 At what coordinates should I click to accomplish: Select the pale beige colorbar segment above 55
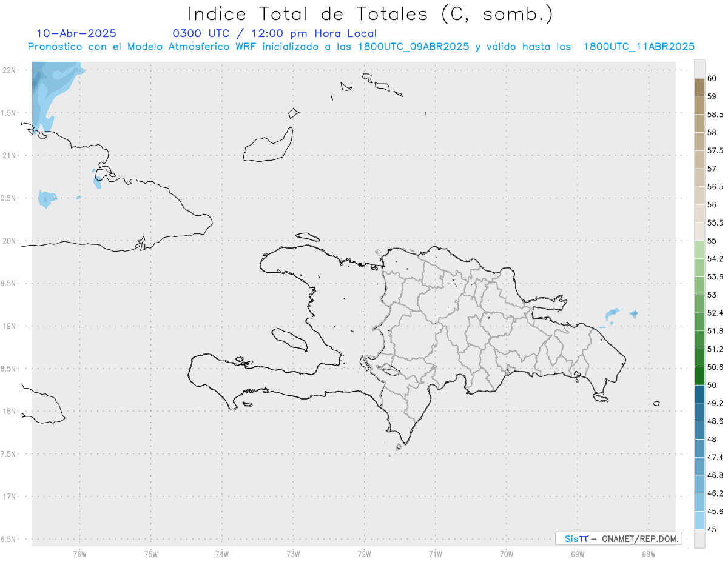(699, 232)
